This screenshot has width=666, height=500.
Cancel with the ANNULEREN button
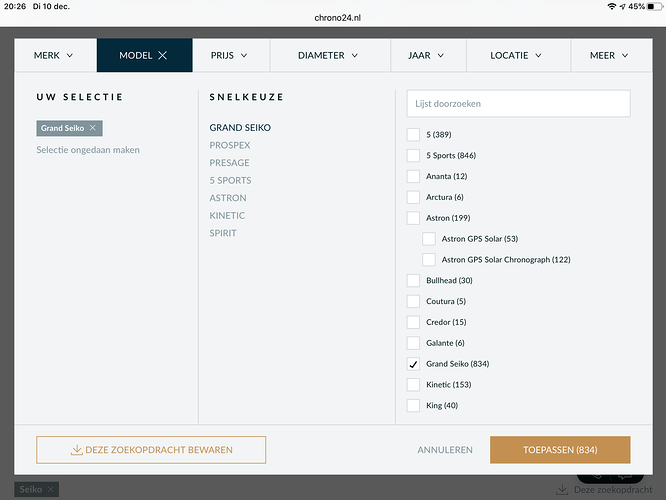pos(445,450)
